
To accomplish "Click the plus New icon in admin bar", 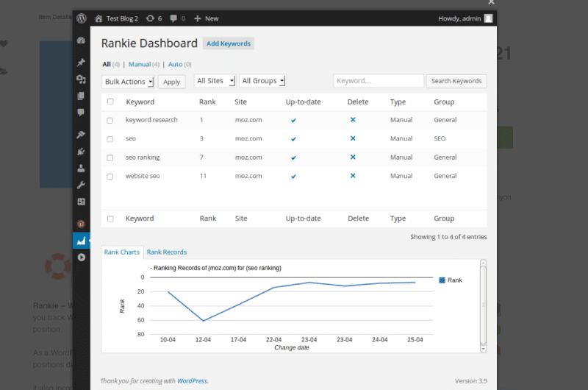I will point(198,18).
